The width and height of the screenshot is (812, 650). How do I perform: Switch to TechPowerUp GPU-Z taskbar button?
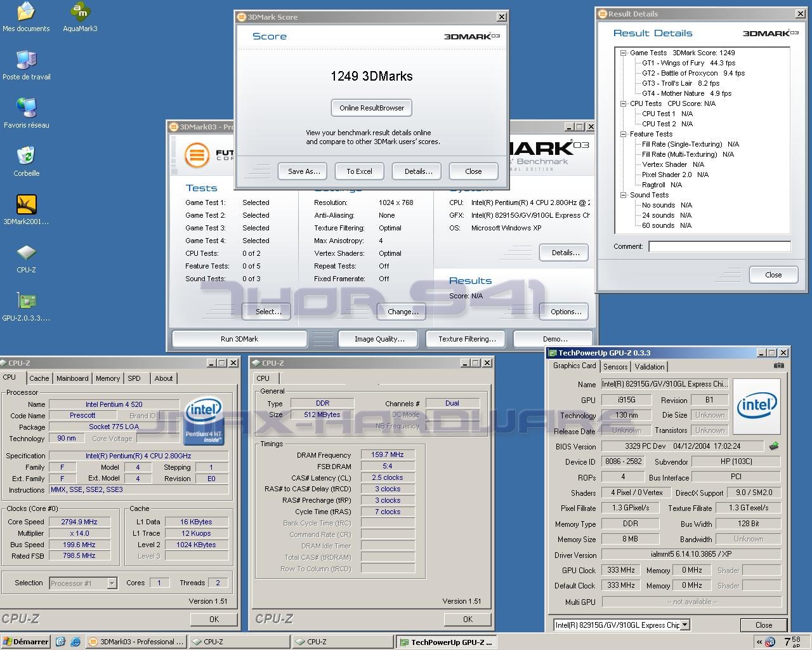tap(446, 642)
